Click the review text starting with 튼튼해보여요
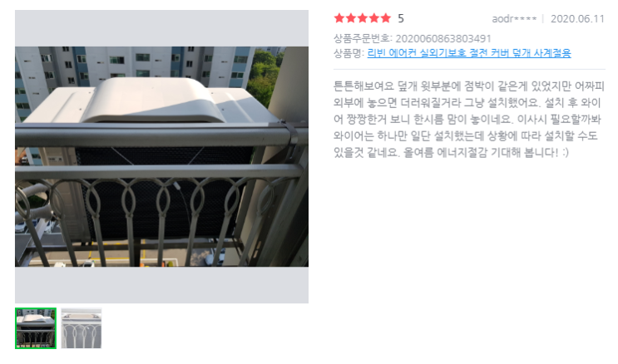 coord(468,119)
